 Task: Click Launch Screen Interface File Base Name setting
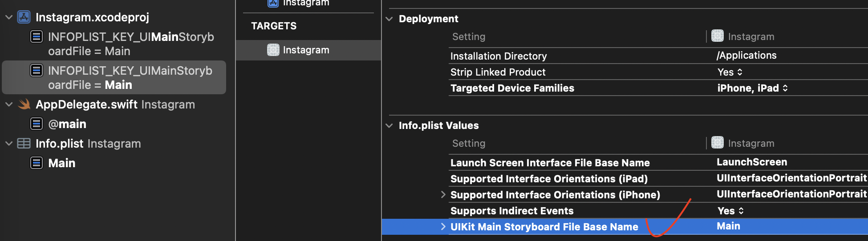(x=550, y=163)
